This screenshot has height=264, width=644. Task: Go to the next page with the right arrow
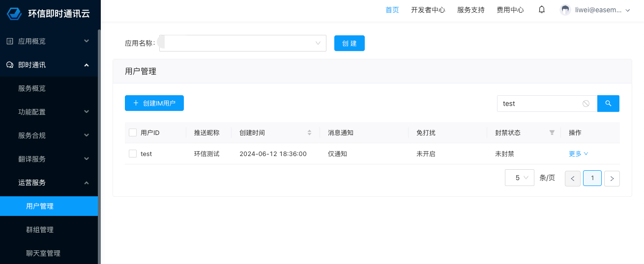click(612, 179)
